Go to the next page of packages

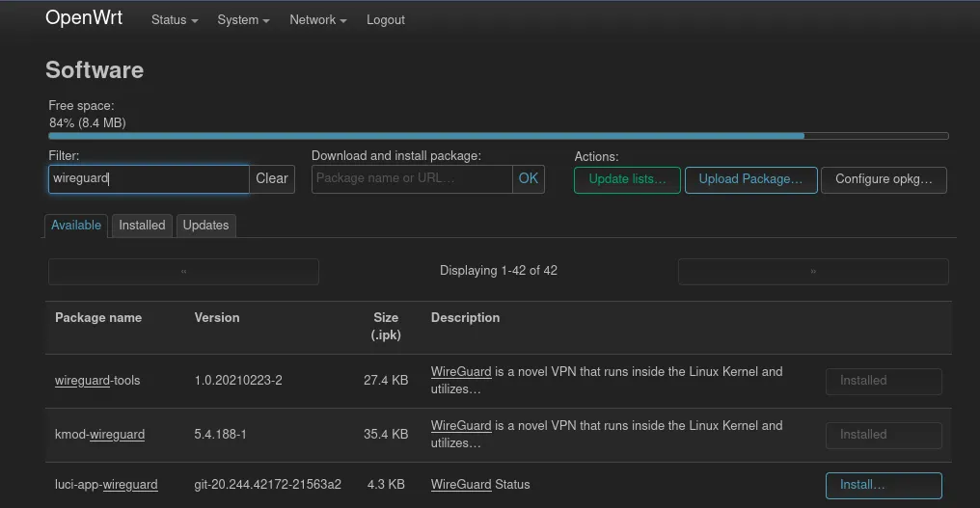[813, 272]
